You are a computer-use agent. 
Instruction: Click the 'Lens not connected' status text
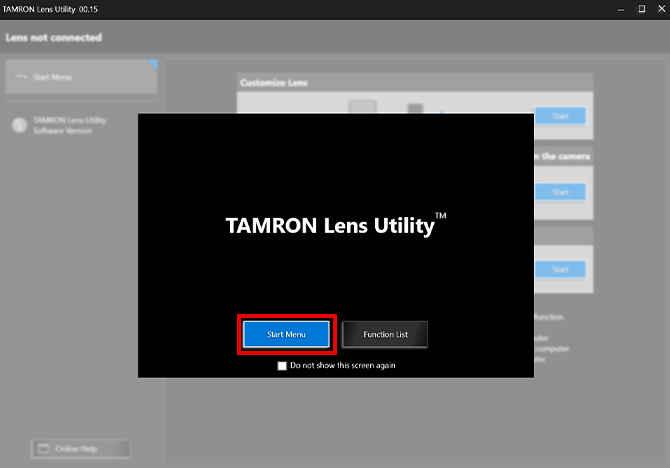point(54,38)
